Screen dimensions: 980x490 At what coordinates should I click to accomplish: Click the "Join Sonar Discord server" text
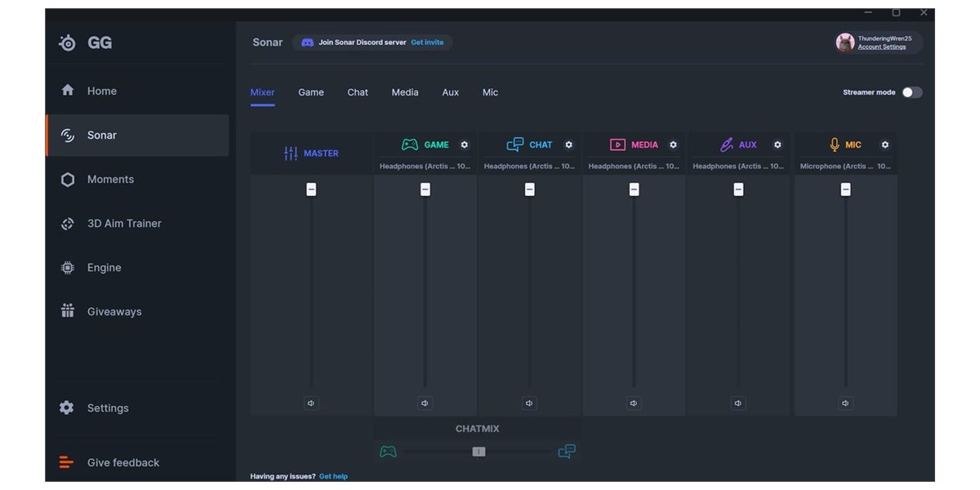click(x=363, y=42)
